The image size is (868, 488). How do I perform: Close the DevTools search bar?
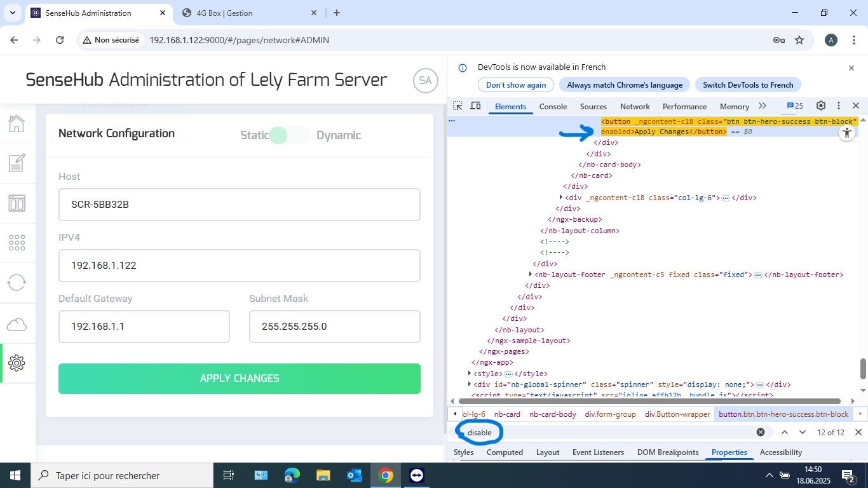[858, 432]
